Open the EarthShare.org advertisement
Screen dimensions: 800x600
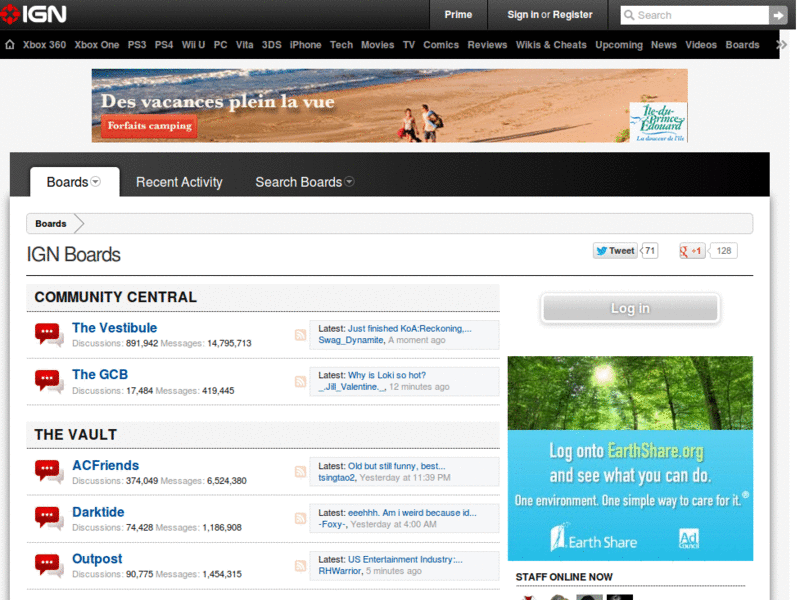point(630,458)
